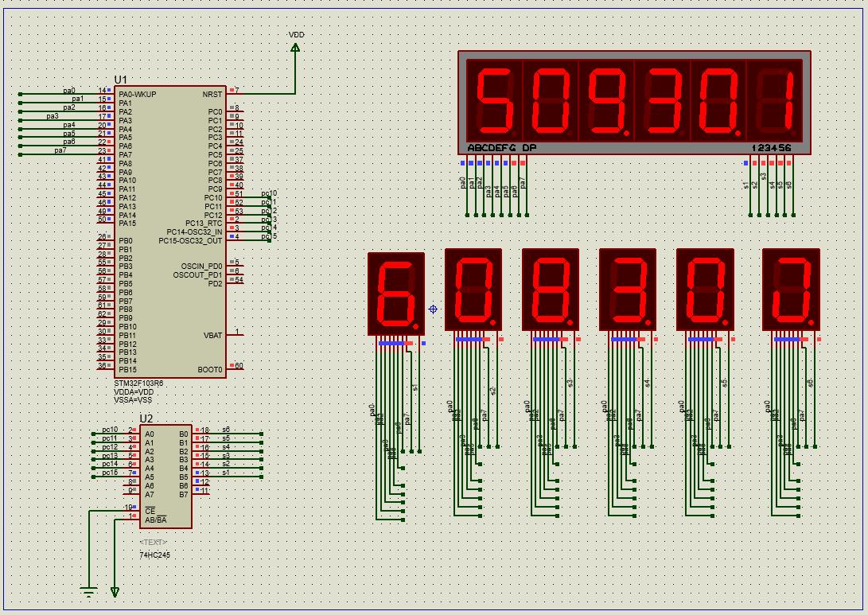Click the s1 net label at U2 output B5
Viewport: 868px width, 615px height.
pos(226,473)
